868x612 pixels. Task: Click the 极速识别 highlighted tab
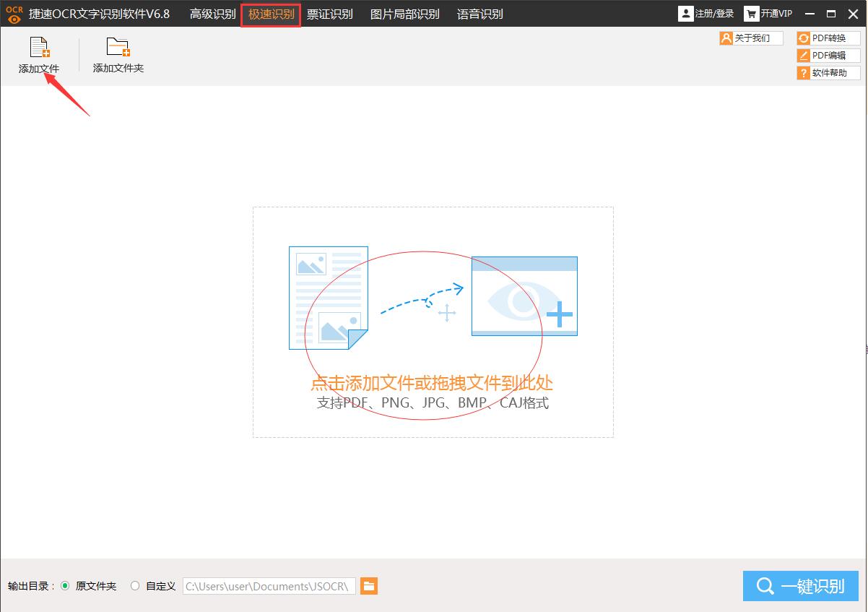pyautogui.click(x=270, y=13)
